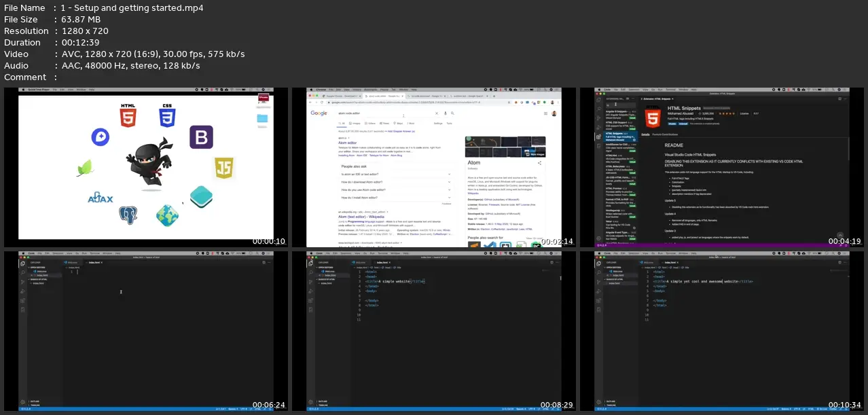Click the Audio line "AAC, 48000 Hz, stereo"
The image size is (868, 415).
(130, 66)
